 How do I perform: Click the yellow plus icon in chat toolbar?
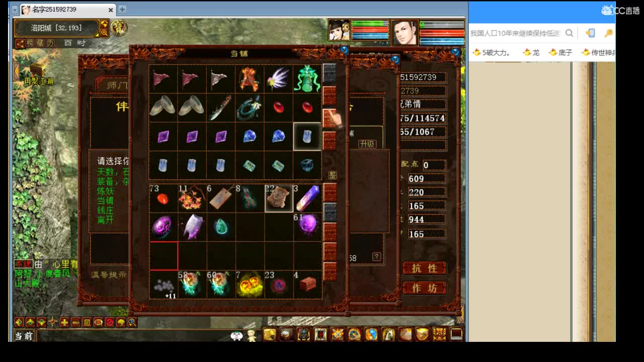64,322
